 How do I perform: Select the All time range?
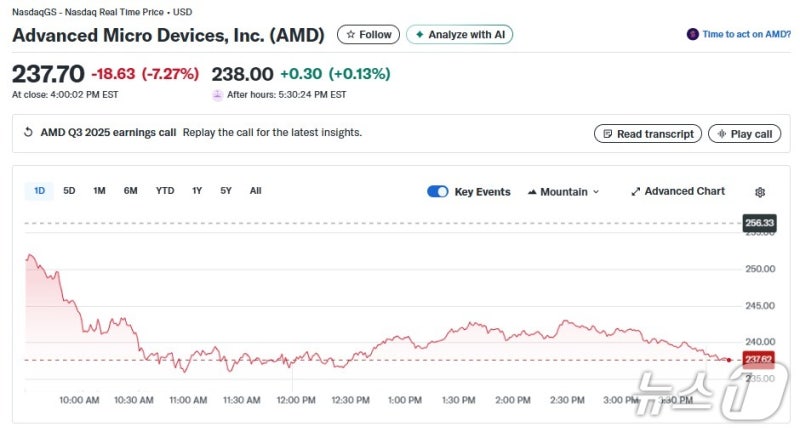tap(255, 191)
